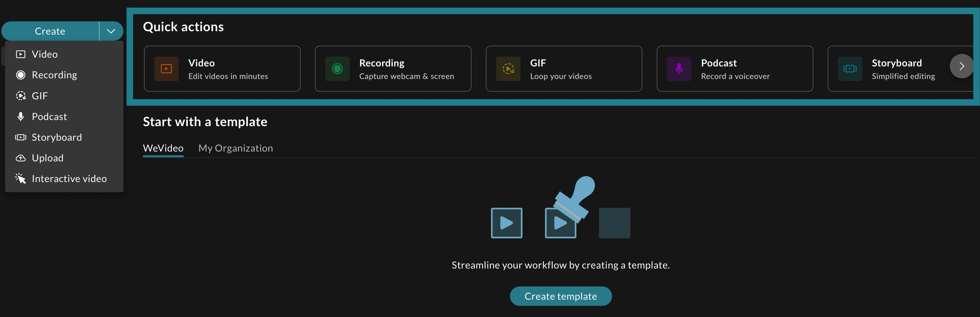Choose GIF from the Create menu
Viewport: 980px width, 317px height.
[x=64, y=96]
